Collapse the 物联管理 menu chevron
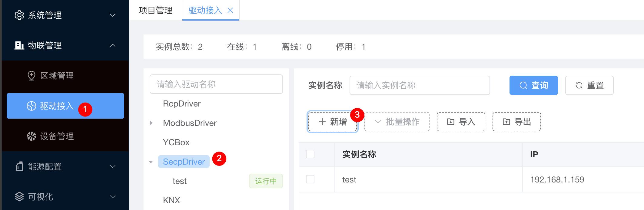Screen dimensions: 644x210 tap(113, 45)
